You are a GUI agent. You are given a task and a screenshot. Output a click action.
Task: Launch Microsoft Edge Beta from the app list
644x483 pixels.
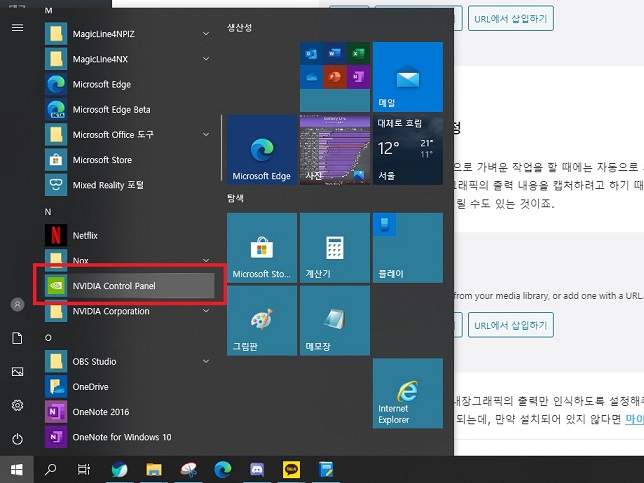point(129,110)
